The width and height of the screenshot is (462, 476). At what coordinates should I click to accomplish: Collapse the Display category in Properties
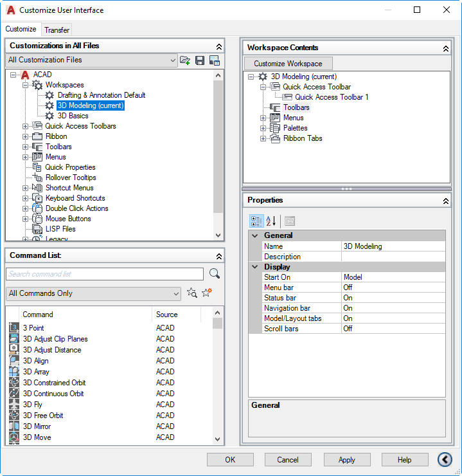tap(255, 267)
